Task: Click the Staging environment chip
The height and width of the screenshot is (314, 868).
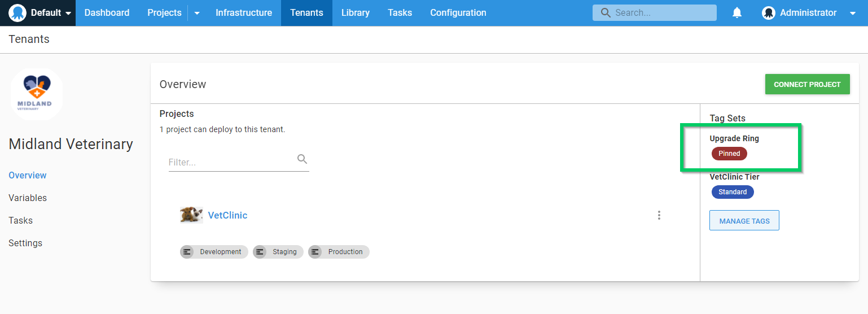Action: coord(278,252)
